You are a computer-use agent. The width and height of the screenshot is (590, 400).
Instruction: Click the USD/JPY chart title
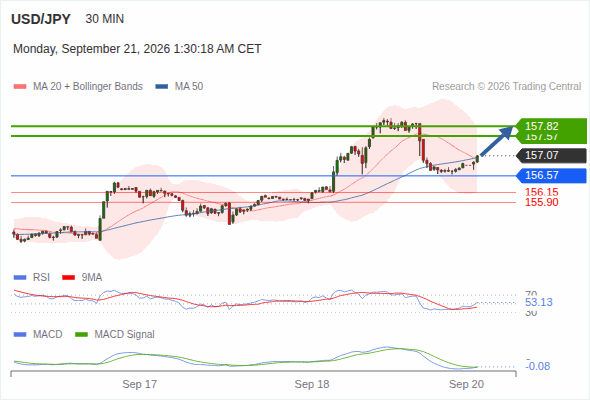[41, 19]
